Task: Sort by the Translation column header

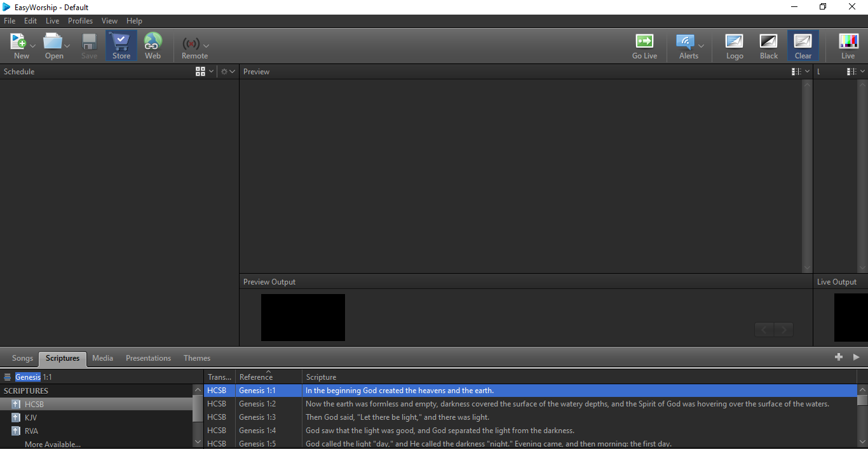Action: 220,377
